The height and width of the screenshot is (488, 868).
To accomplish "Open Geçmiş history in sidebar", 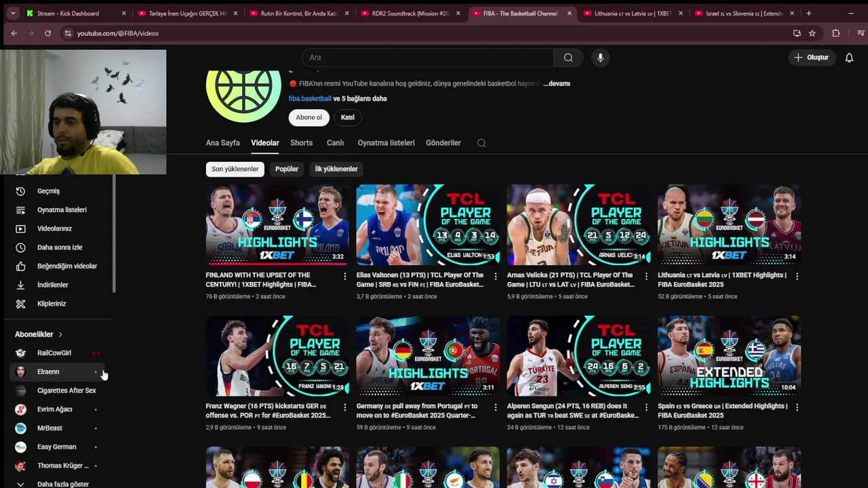I will click(x=58, y=191).
